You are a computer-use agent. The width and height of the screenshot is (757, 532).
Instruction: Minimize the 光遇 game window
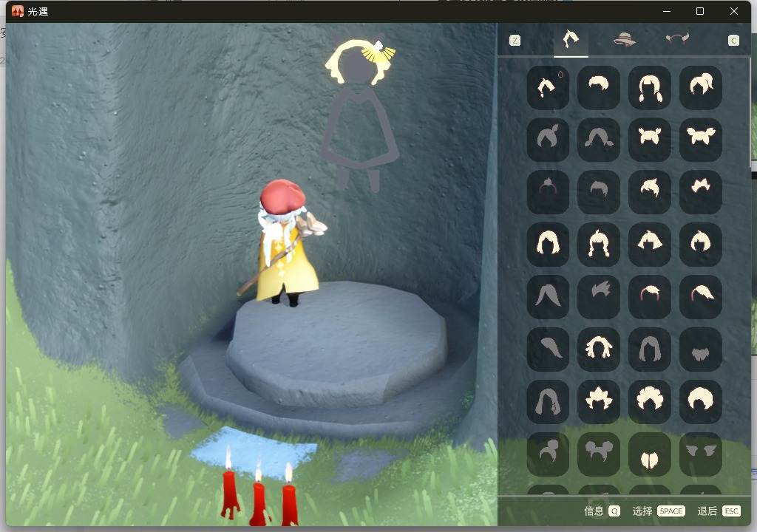click(x=667, y=11)
